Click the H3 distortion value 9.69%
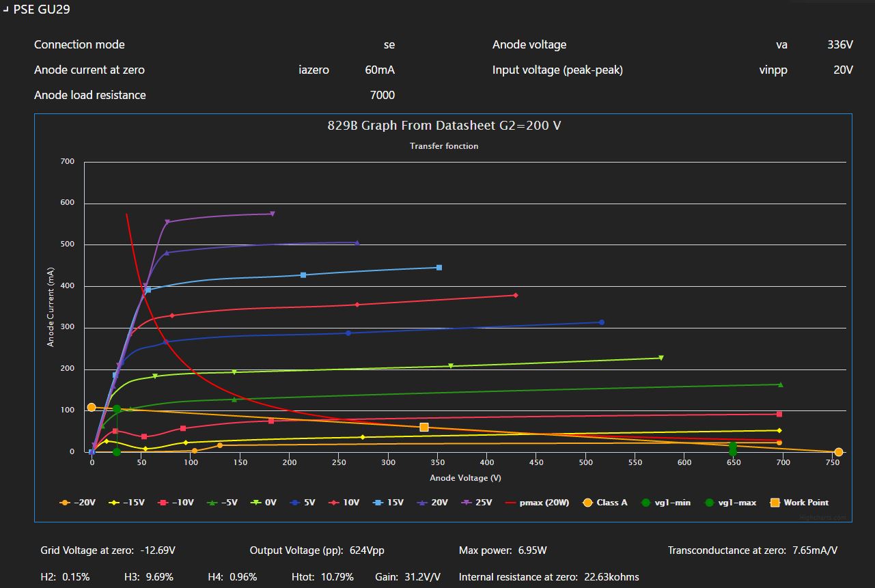Image resolution: width=875 pixels, height=588 pixels. (159, 577)
